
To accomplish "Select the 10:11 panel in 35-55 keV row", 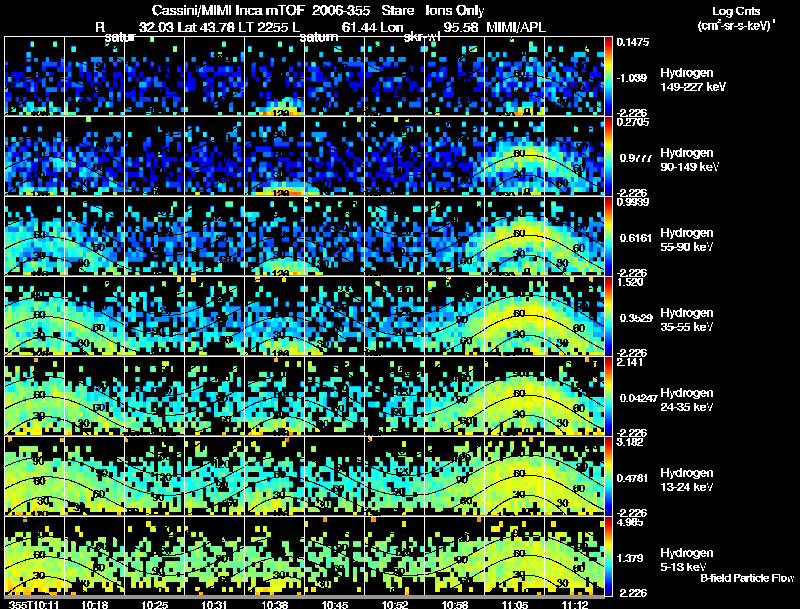I will tap(35, 316).
